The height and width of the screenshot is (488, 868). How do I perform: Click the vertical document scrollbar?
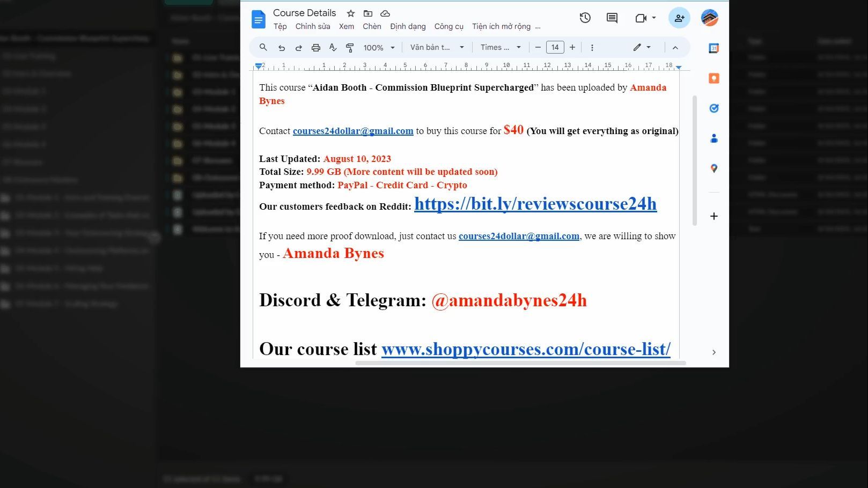tap(695, 161)
